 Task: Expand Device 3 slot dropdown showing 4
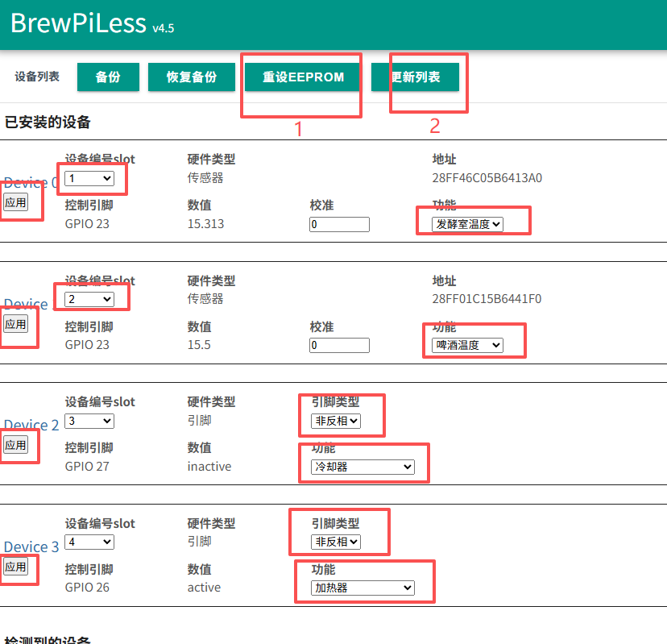[x=89, y=542]
